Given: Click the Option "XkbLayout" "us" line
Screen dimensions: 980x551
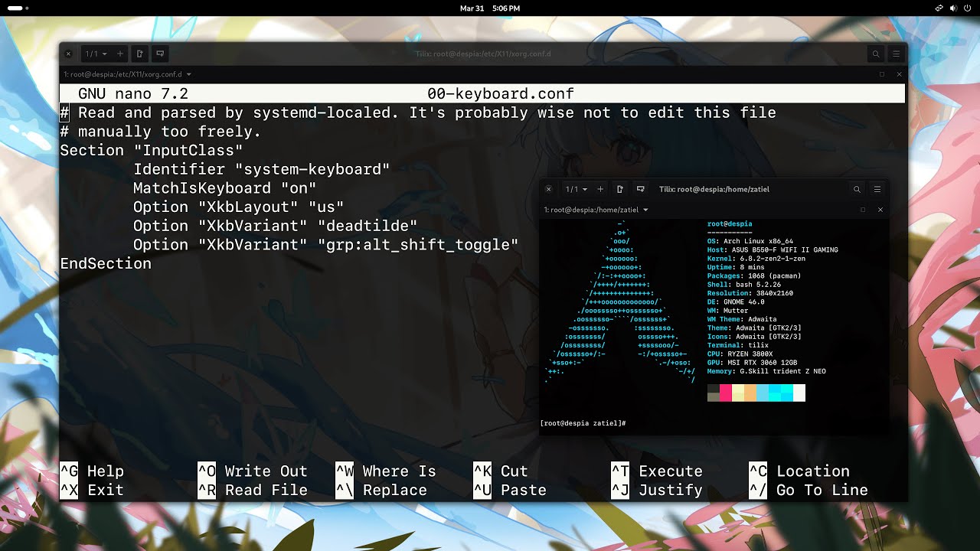Looking at the screenshot, I should coord(239,207).
